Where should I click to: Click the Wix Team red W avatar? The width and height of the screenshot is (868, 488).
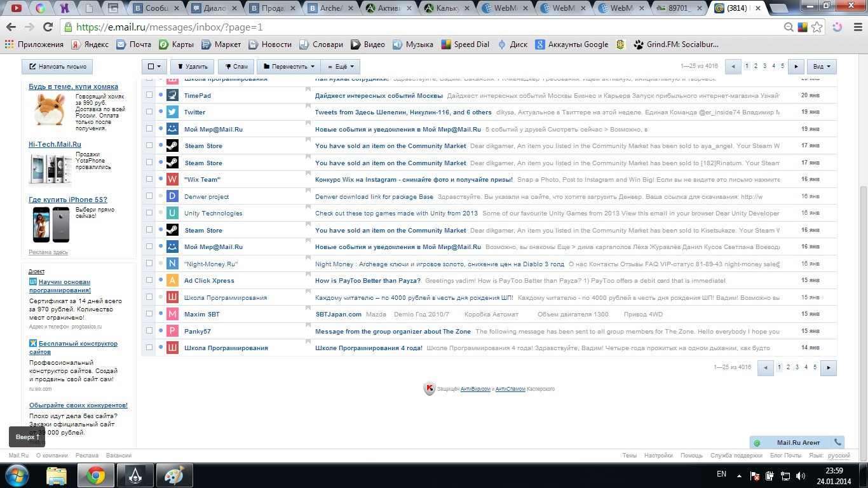(172, 179)
